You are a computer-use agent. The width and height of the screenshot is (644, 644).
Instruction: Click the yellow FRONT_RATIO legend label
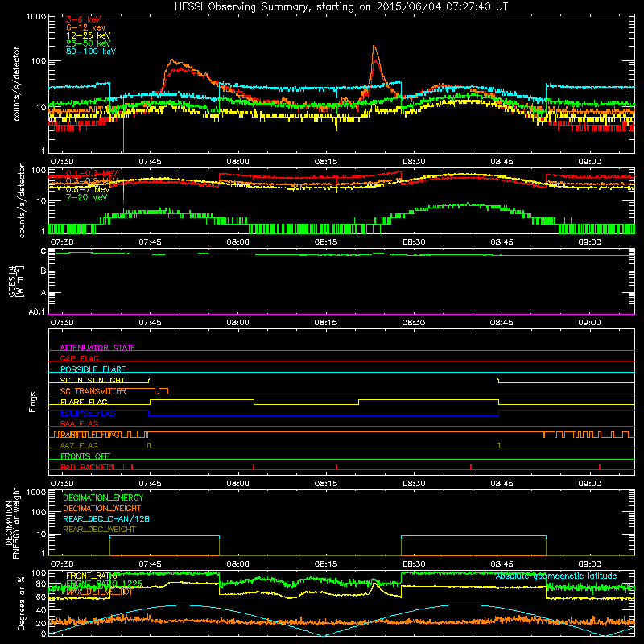[91, 576]
